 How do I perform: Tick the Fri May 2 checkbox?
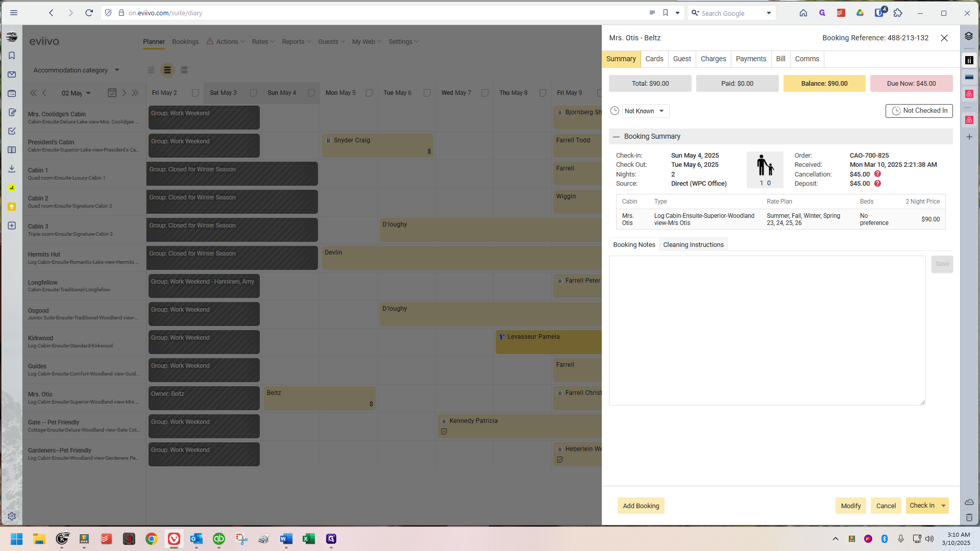195,93
